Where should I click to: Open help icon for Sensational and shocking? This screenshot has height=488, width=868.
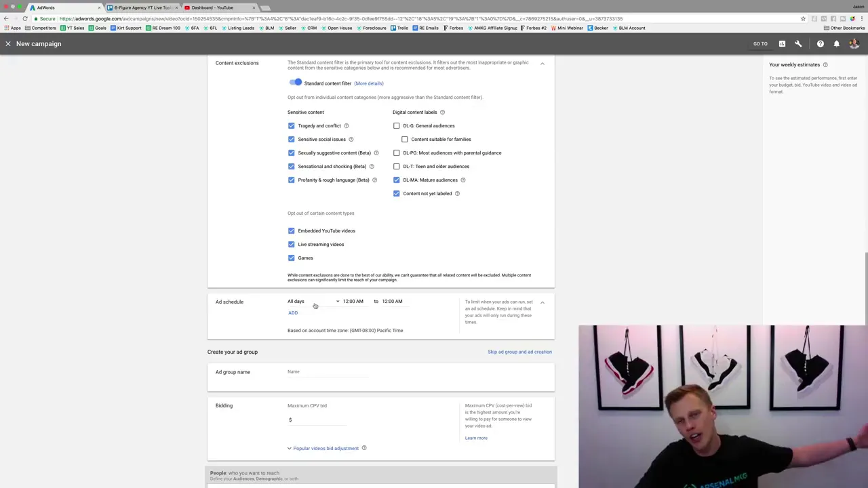point(372,166)
